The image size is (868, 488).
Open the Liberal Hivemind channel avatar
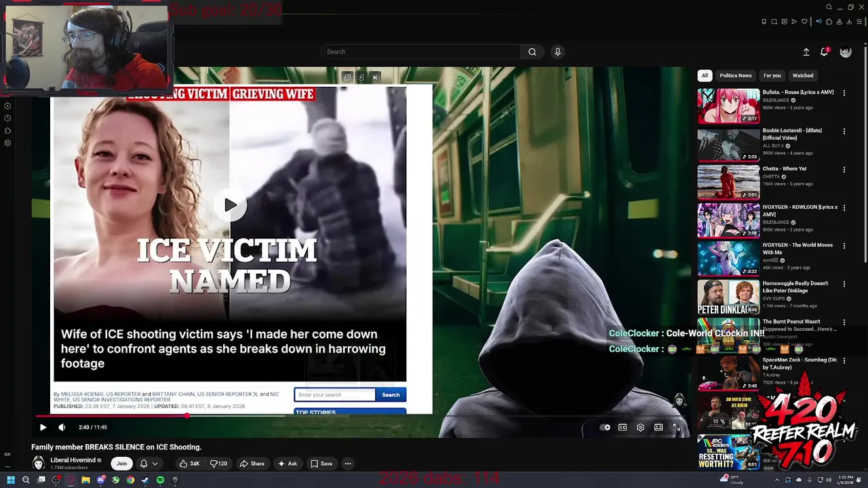click(x=39, y=464)
